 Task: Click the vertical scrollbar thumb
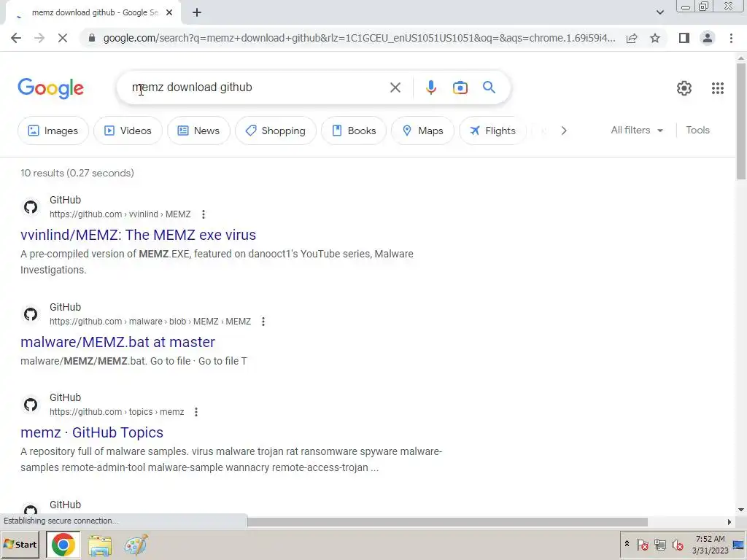(x=741, y=121)
